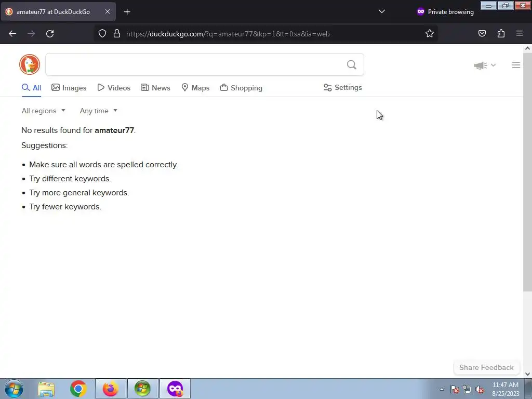Click the 'Suggestions:' heading text
This screenshot has width=532, height=399.
point(45,145)
